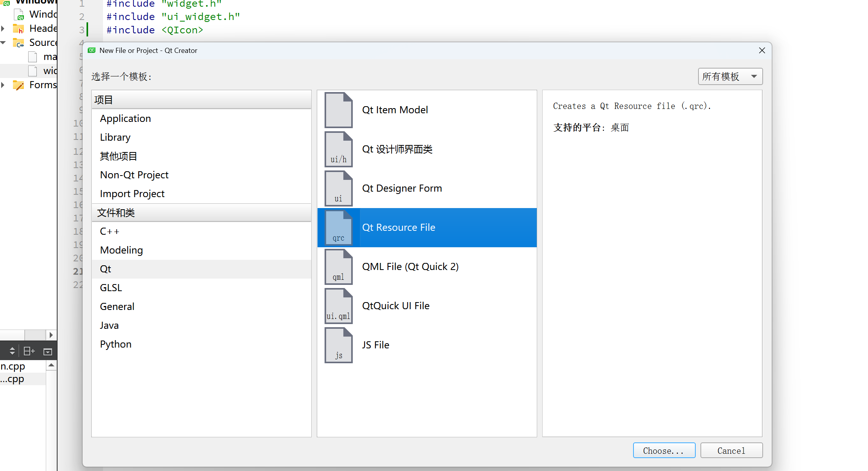The image size is (868, 471).
Task: Expand the Headers folder in project tree
Action: [3, 29]
